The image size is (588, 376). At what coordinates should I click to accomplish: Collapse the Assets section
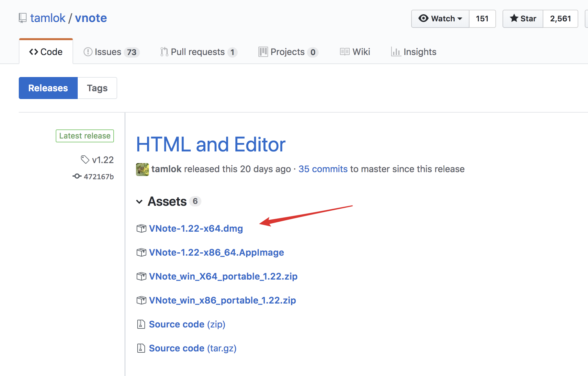coord(139,202)
